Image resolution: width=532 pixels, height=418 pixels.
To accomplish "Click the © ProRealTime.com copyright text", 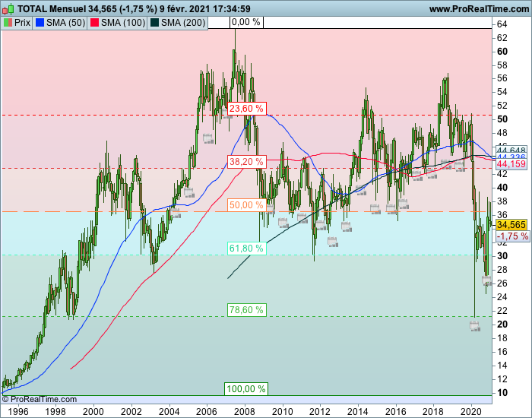I will click(x=40, y=399).
